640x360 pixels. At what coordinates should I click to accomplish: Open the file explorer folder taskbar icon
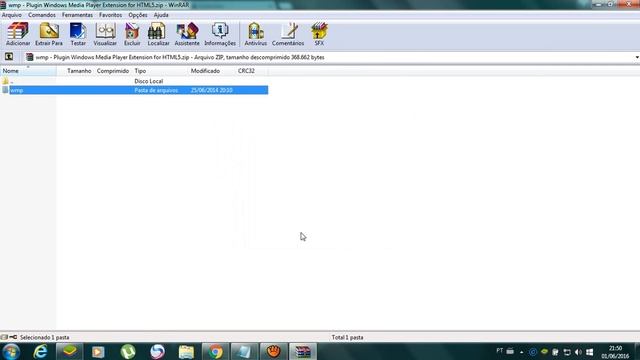point(186,351)
